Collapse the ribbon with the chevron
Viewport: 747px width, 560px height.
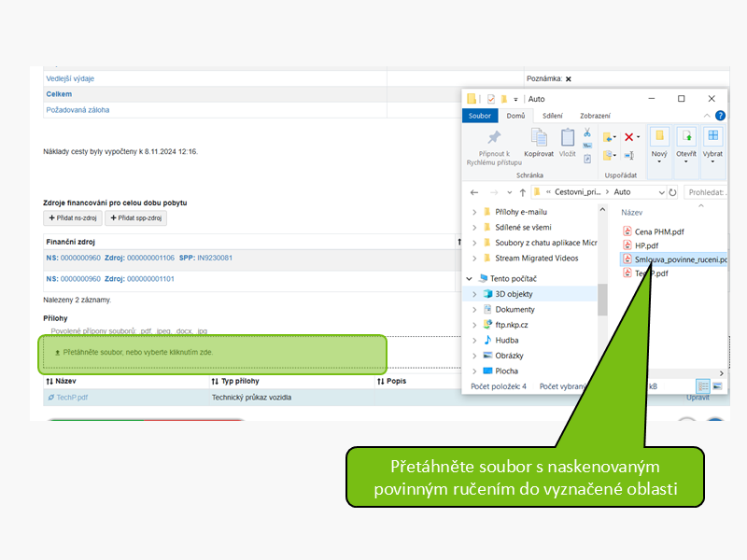[x=707, y=116]
